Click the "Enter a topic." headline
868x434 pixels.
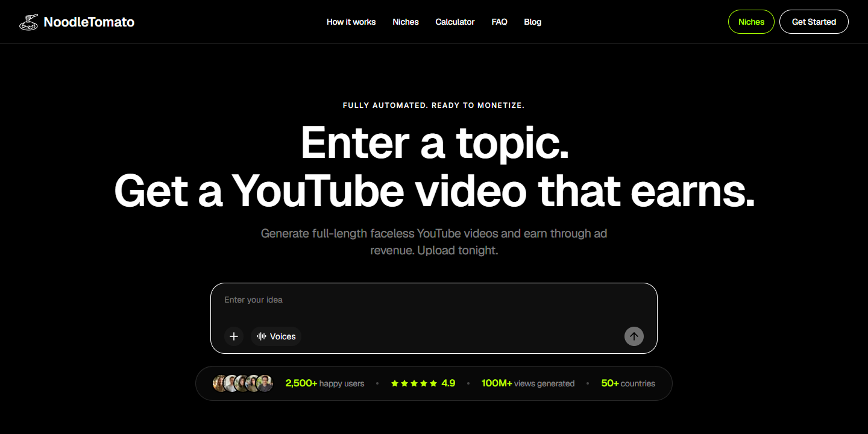coord(435,142)
